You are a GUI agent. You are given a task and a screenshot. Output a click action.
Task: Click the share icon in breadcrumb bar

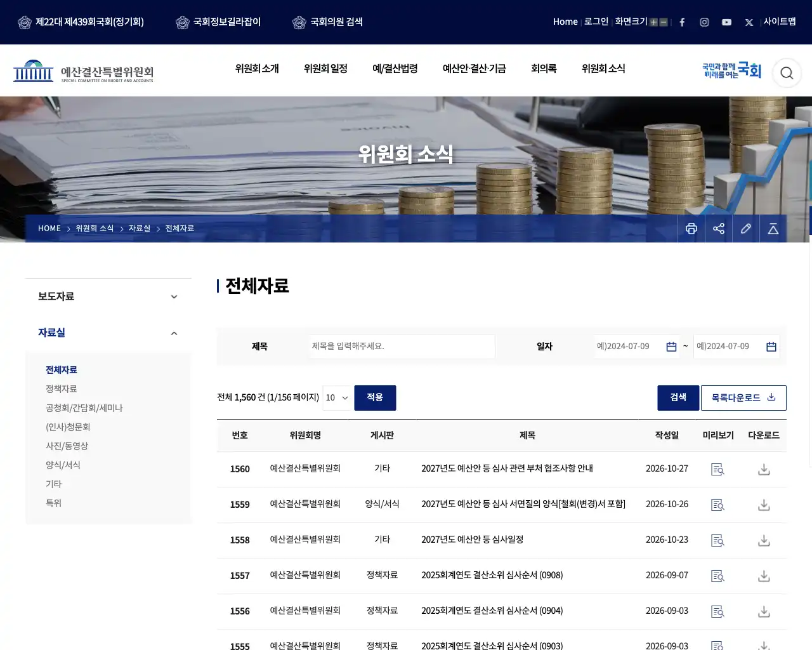(719, 229)
